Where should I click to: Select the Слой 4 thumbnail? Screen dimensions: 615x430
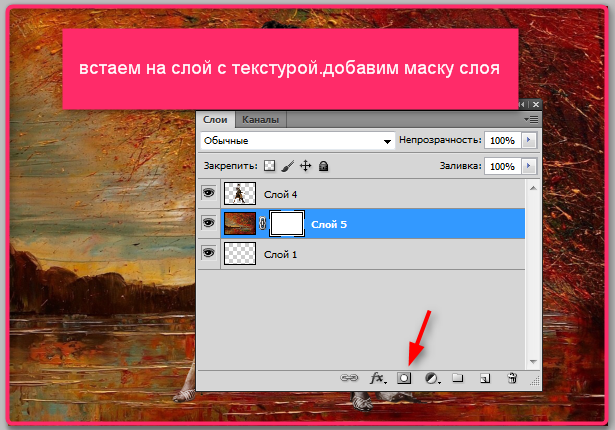click(x=240, y=193)
